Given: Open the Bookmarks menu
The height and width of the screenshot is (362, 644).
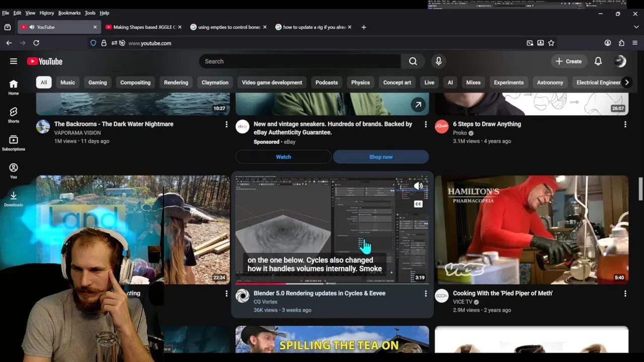Looking at the screenshot, I should click(x=69, y=13).
